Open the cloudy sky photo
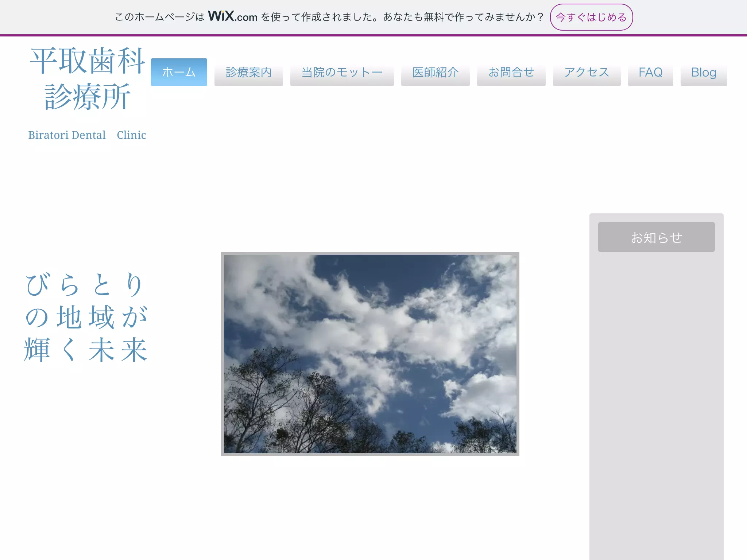This screenshot has width=747, height=560. pyautogui.click(x=370, y=354)
